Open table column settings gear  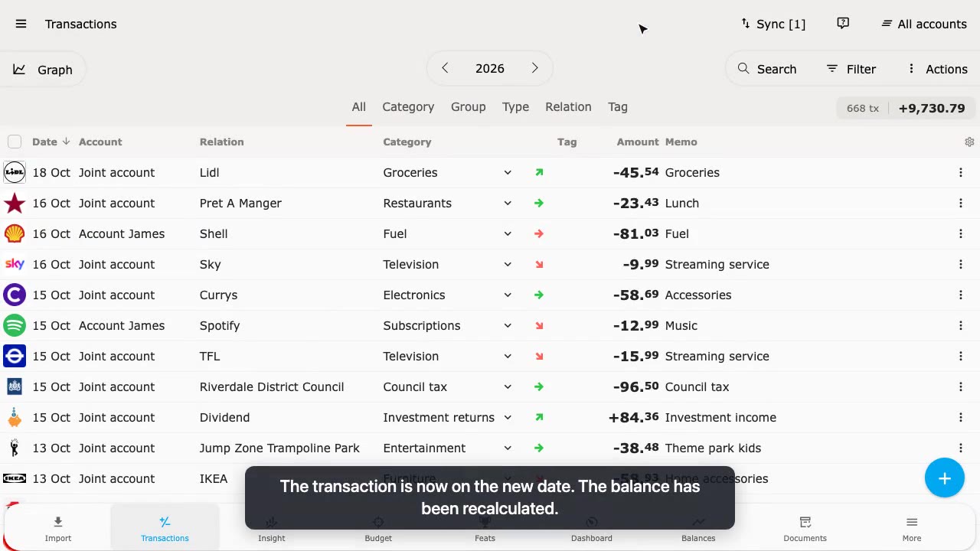click(x=969, y=142)
